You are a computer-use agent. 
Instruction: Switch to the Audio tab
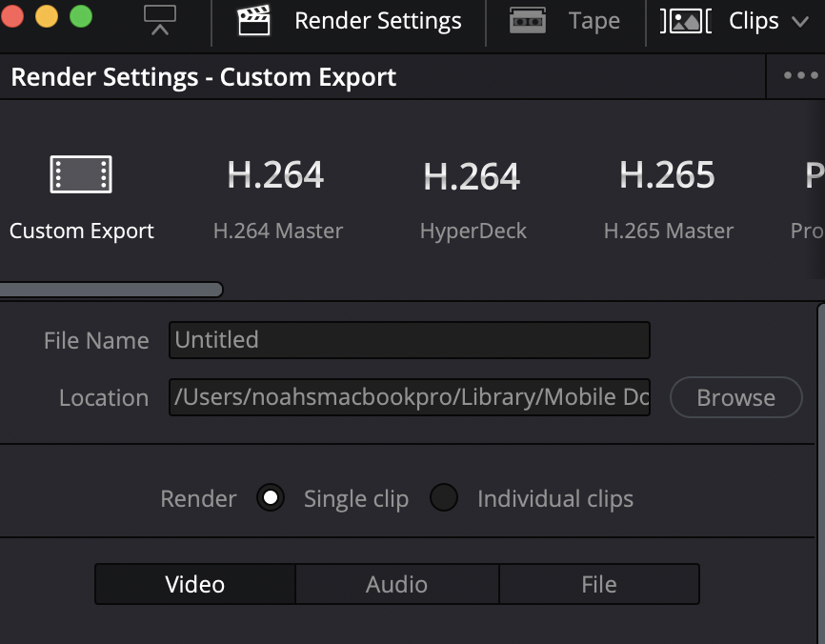click(396, 584)
